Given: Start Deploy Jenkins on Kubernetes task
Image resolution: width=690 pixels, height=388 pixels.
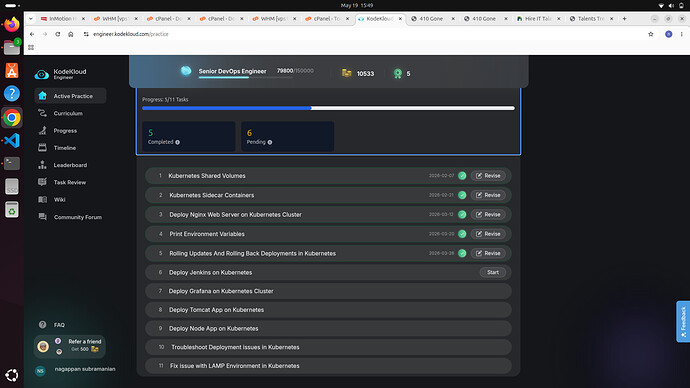Looking at the screenshot, I should click(x=493, y=272).
